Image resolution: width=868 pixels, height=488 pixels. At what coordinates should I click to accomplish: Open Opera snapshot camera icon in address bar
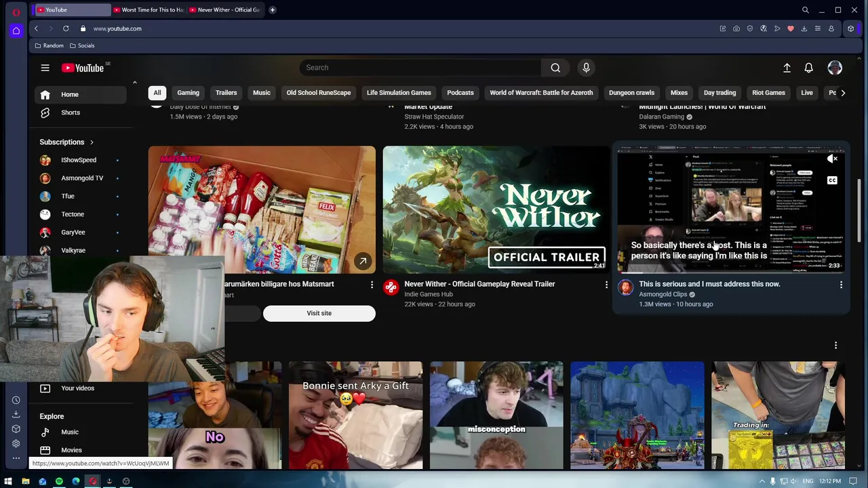pyautogui.click(x=736, y=28)
